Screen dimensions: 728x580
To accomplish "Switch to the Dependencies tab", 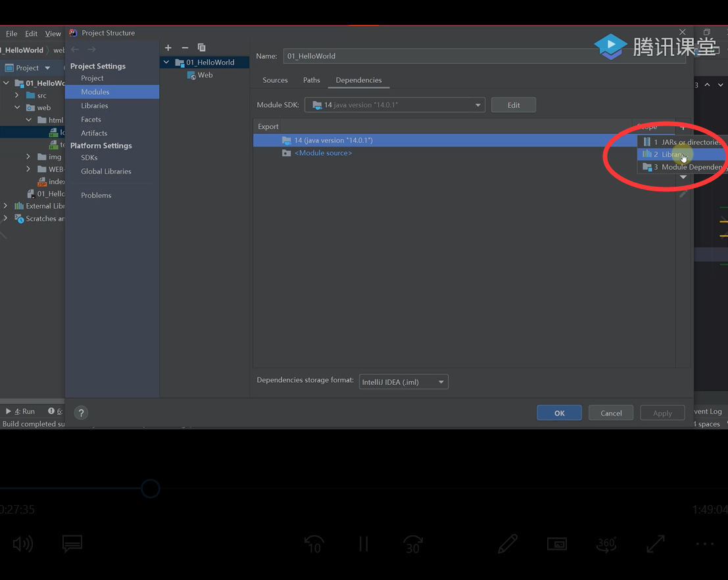I will [358, 80].
